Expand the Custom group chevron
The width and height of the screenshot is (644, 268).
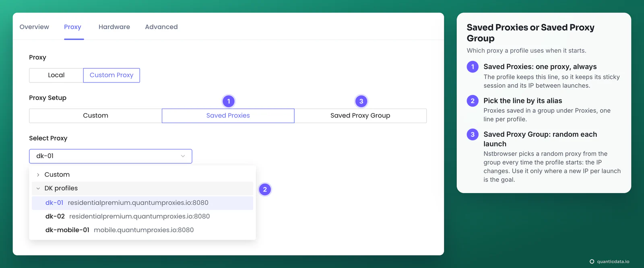[38, 175]
